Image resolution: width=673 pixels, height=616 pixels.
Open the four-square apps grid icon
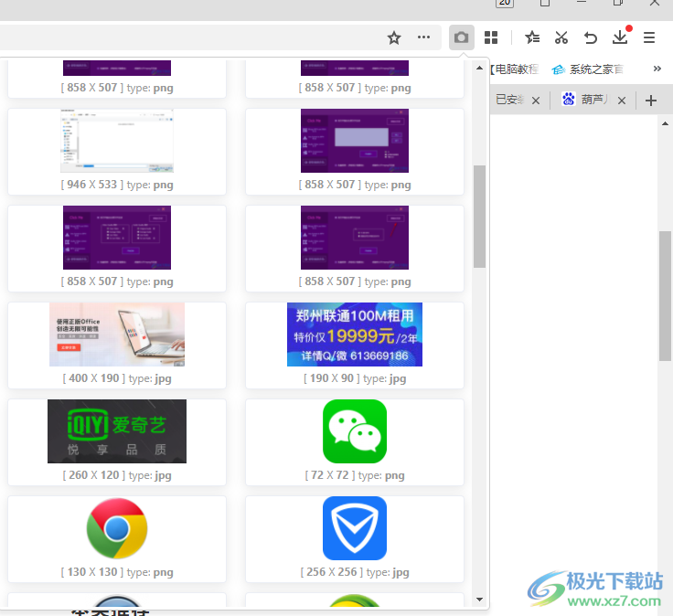(491, 37)
